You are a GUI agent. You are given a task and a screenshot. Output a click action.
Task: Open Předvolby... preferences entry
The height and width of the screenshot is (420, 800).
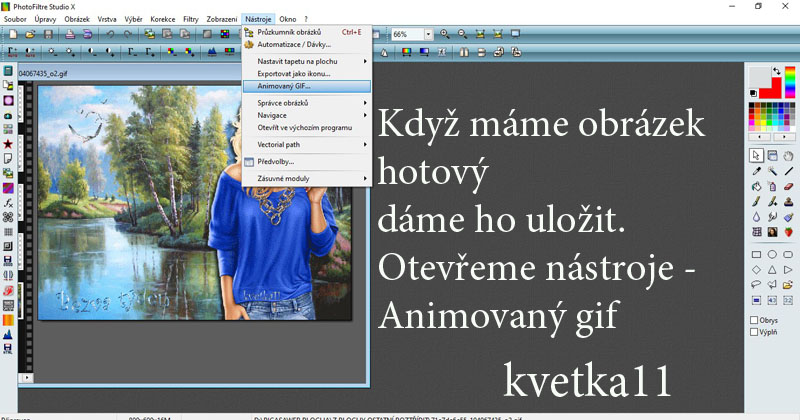[x=307, y=162]
